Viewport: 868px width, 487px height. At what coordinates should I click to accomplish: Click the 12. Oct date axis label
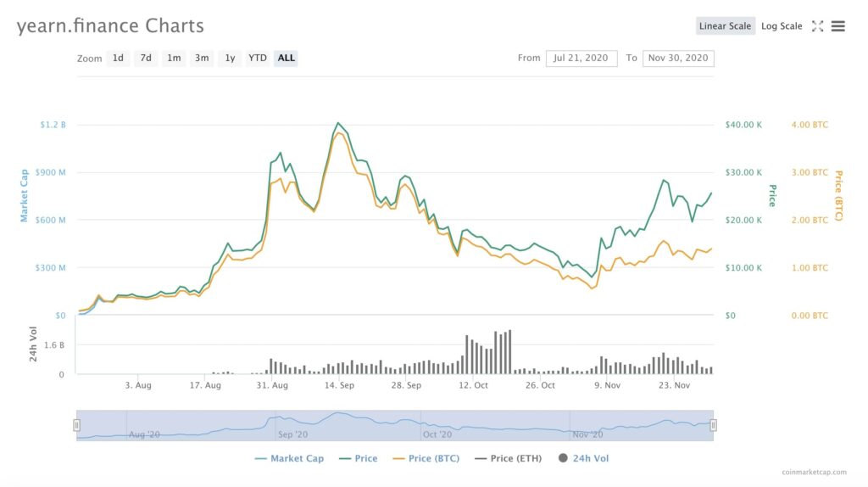[473, 385]
